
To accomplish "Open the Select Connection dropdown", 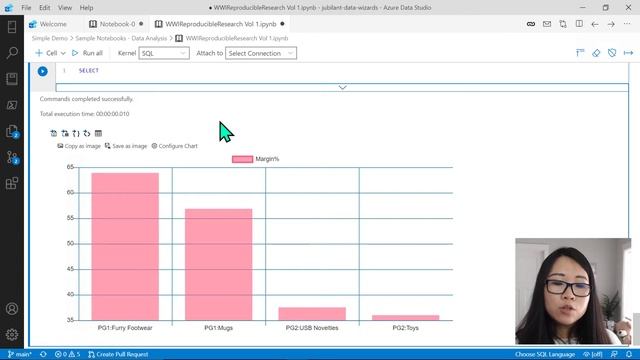I will click(x=261, y=53).
